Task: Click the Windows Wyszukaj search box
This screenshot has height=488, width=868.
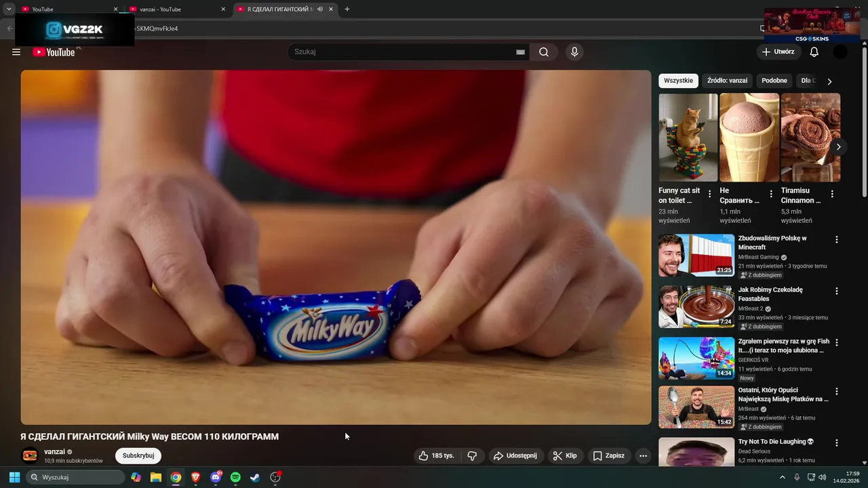Action: click(x=75, y=477)
